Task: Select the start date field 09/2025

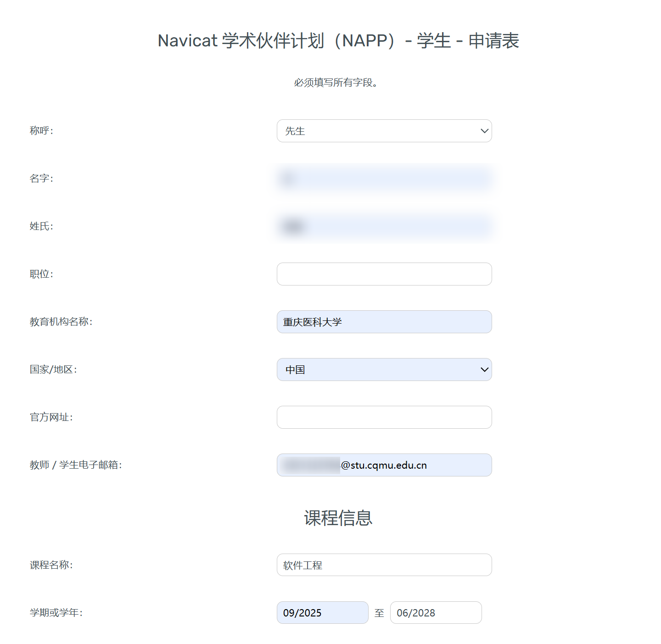Action: (x=322, y=613)
